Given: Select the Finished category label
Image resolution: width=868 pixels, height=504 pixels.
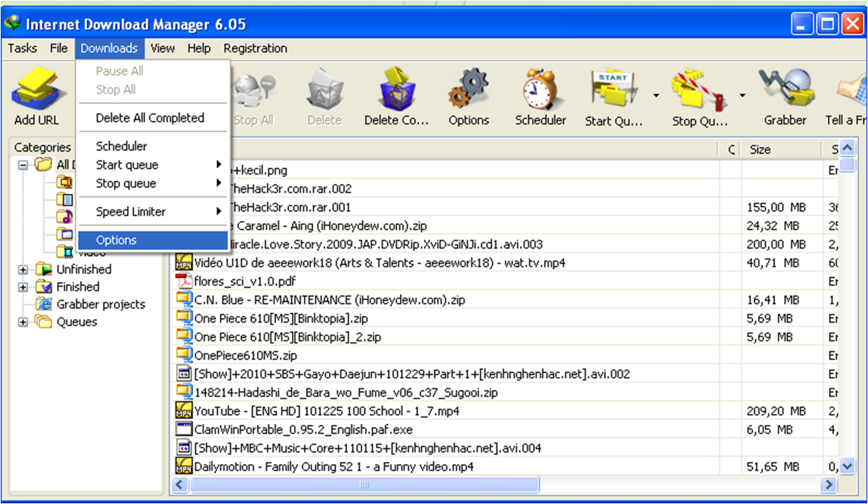Looking at the screenshot, I should point(78,287).
